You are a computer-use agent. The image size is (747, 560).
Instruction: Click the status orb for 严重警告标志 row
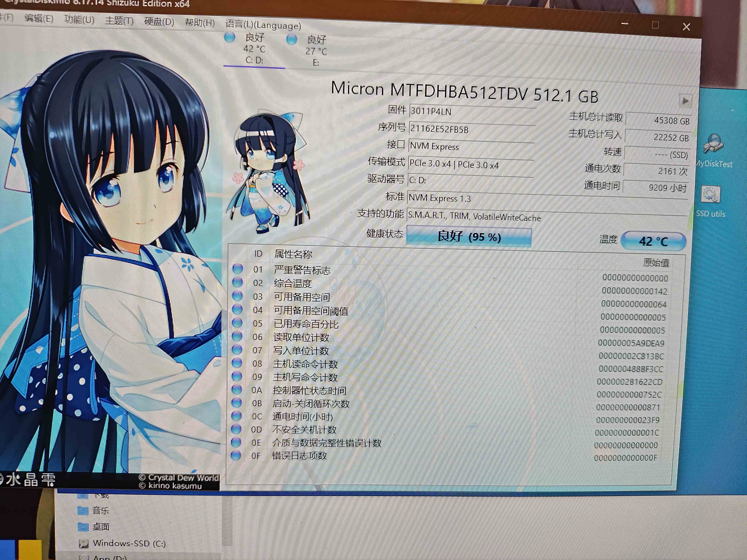click(x=238, y=269)
